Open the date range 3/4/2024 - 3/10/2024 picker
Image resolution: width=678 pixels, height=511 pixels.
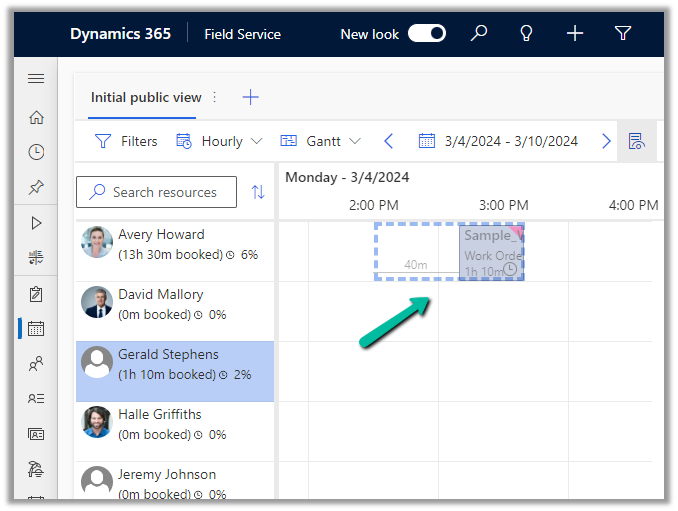click(x=498, y=141)
